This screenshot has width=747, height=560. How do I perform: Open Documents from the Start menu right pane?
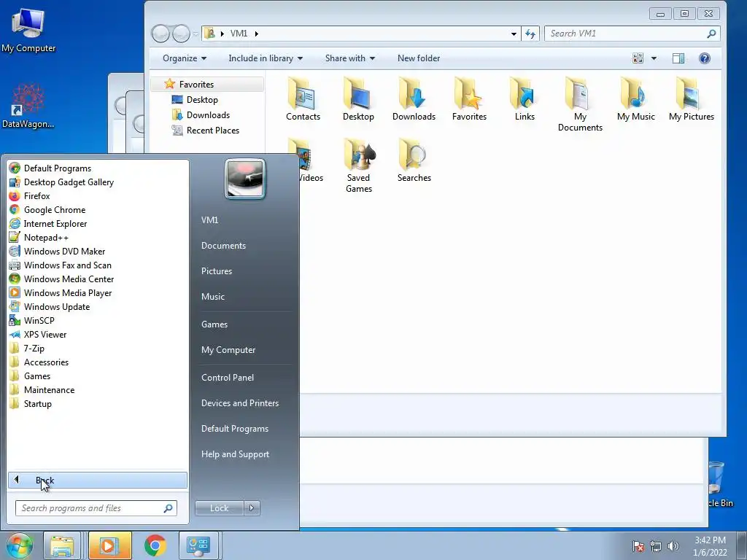223,246
